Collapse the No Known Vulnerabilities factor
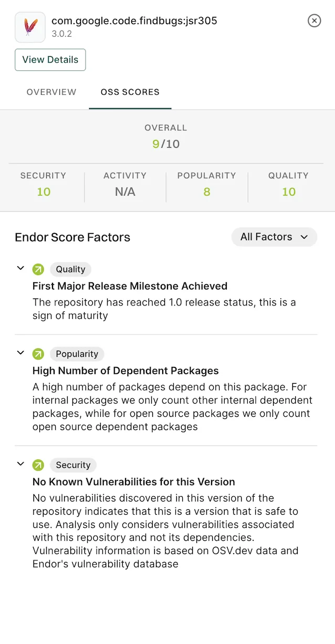335x644 pixels. click(x=20, y=464)
